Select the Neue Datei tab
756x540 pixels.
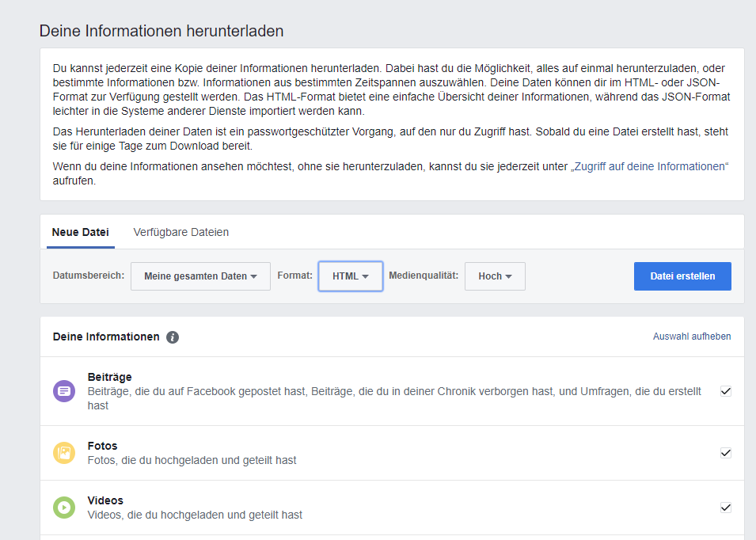(x=81, y=232)
